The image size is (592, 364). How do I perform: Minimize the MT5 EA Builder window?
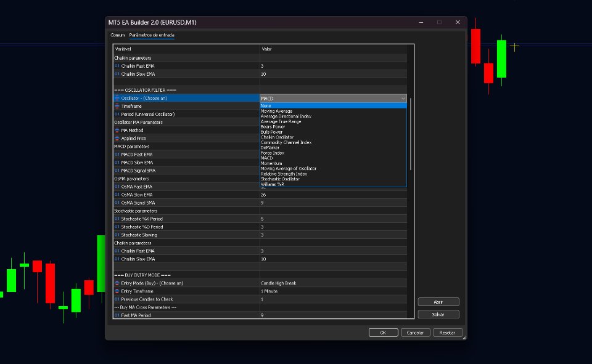pyautogui.click(x=421, y=22)
